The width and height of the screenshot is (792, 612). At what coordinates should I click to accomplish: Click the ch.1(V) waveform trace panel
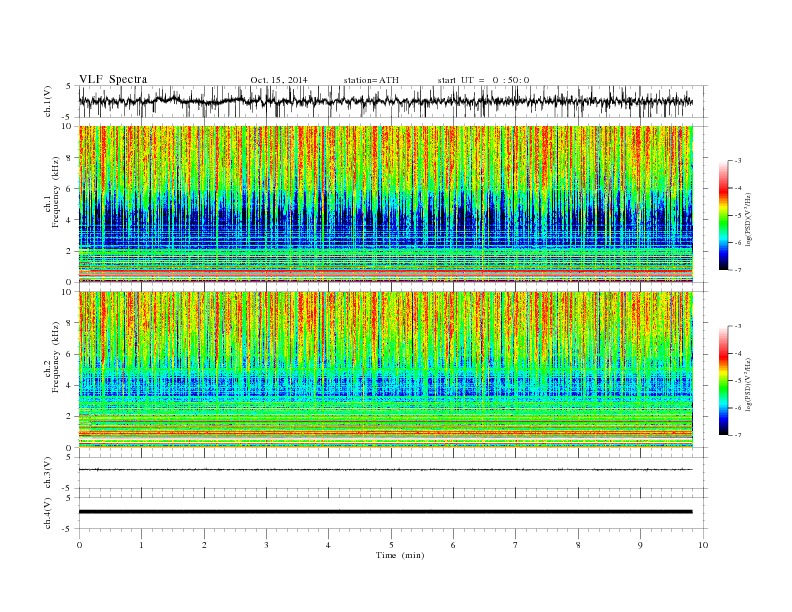coord(392,101)
